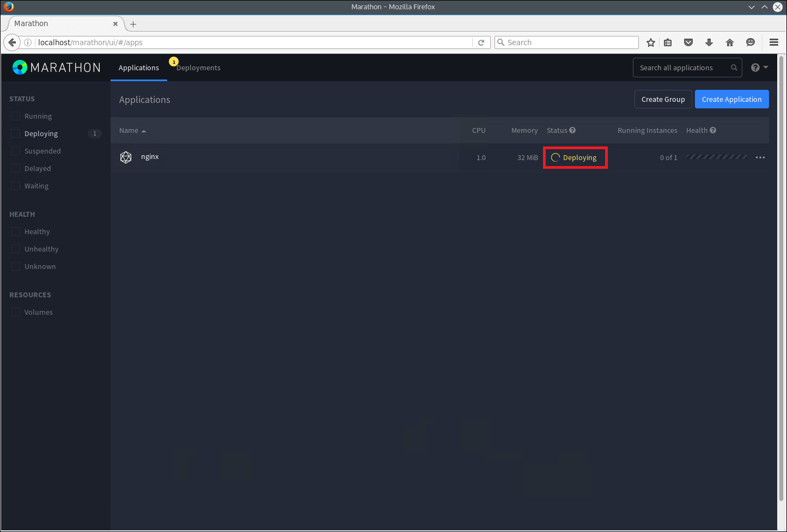Click the page vertical scrollbar
This screenshot has width=787, height=532.
click(x=782, y=278)
